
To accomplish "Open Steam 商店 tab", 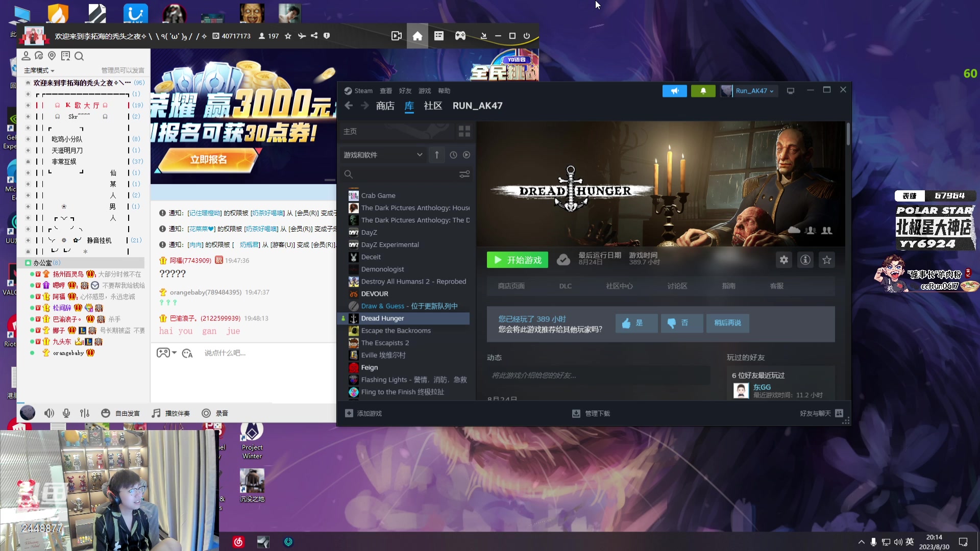I will tap(385, 106).
